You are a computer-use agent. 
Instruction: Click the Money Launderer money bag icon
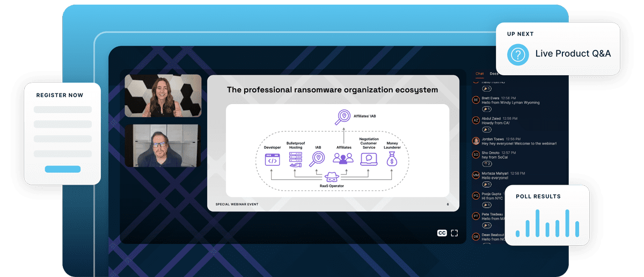pos(392,159)
